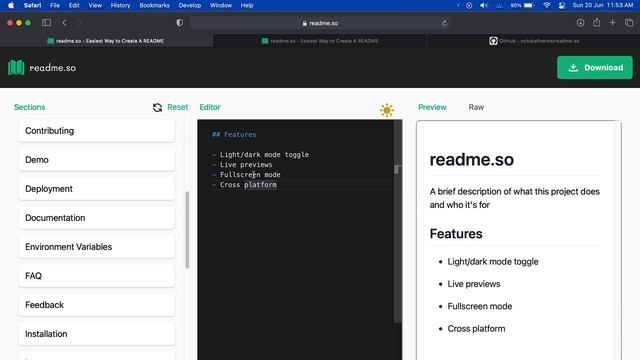Toggle light mode with the sun icon
This screenshot has width=640, height=360.
[x=387, y=110]
